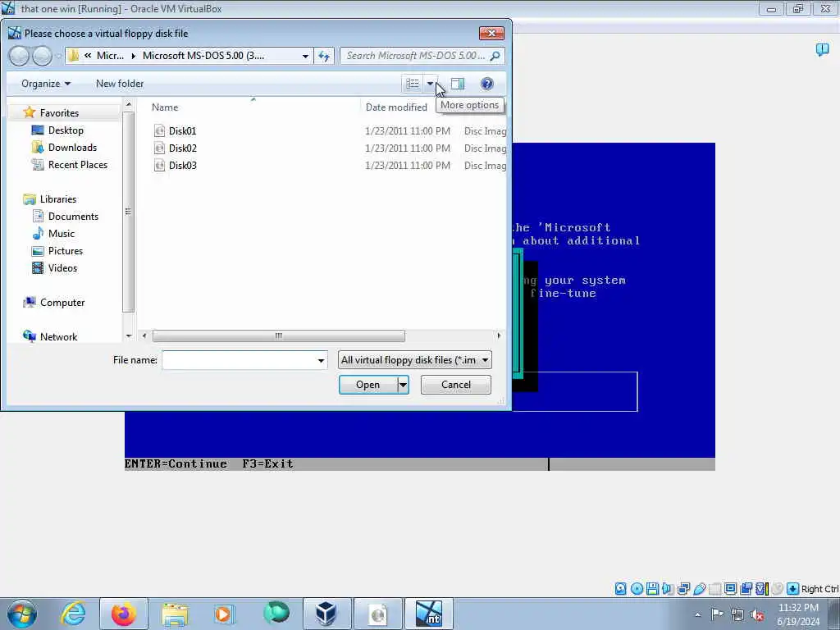Go to Downloads in the navigation pane
840x630 pixels.
click(x=72, y=148)
